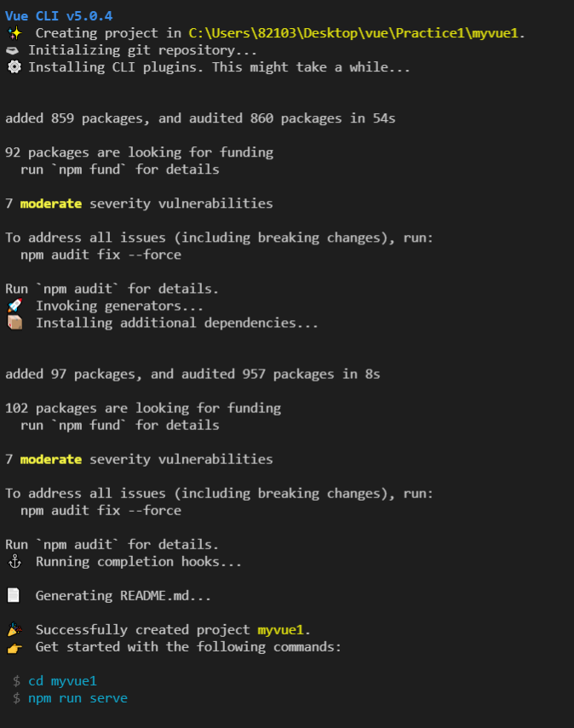The height and width of the screenshot is (728, 574).
Task: Click the anchor icon beside Running completion hooks
Action: pos(14,562)
